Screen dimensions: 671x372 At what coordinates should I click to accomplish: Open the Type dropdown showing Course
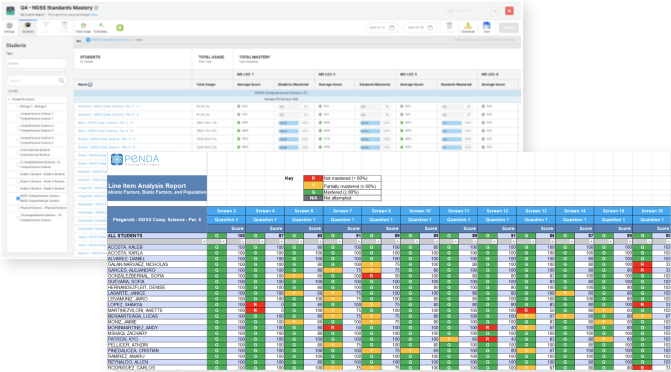(36, 63)
